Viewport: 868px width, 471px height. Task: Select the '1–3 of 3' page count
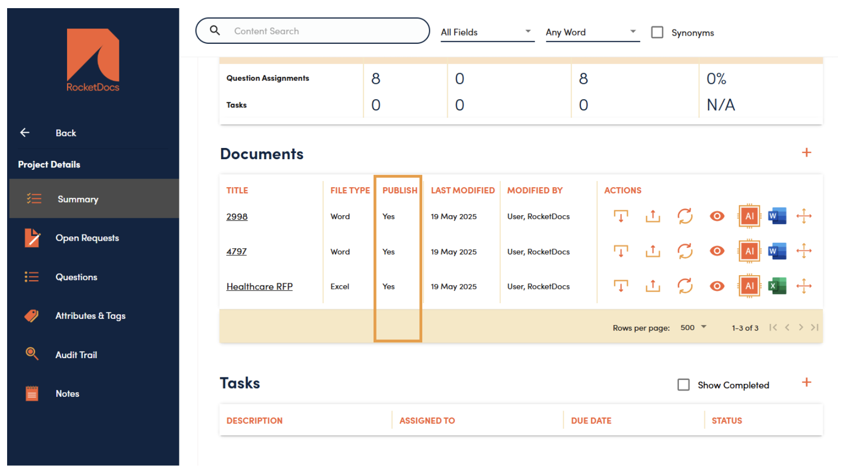[x=745, y=328]
